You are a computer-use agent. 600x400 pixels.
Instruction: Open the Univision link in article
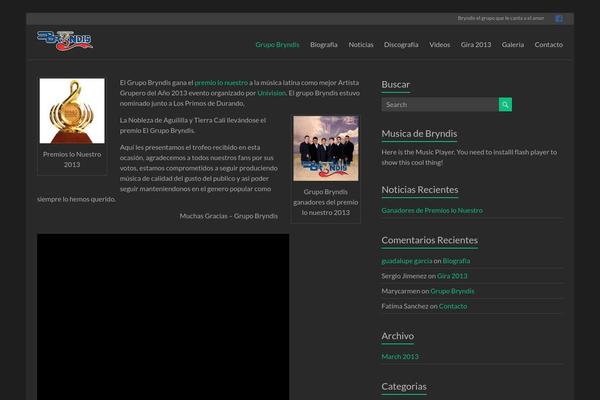271,93
